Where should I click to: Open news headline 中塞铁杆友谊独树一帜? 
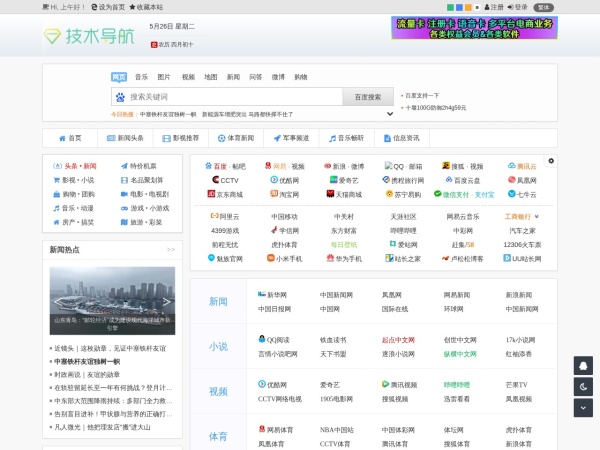[x=87, y=361]
